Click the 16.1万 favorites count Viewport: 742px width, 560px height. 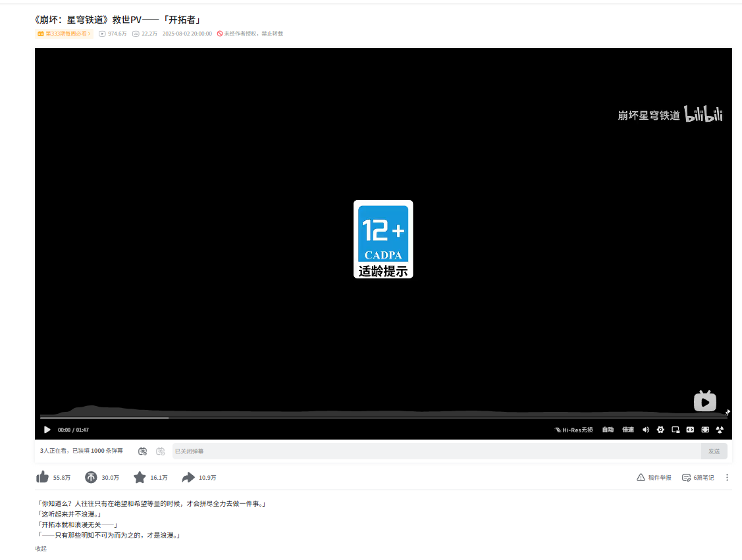[159, 478]
